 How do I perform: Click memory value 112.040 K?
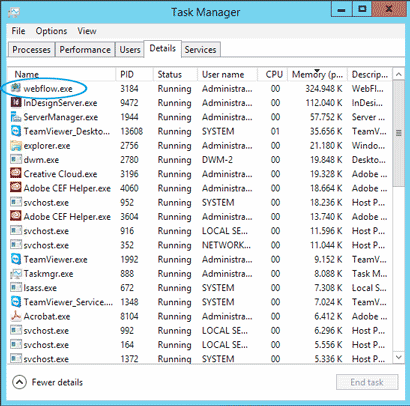click(324, 103)
